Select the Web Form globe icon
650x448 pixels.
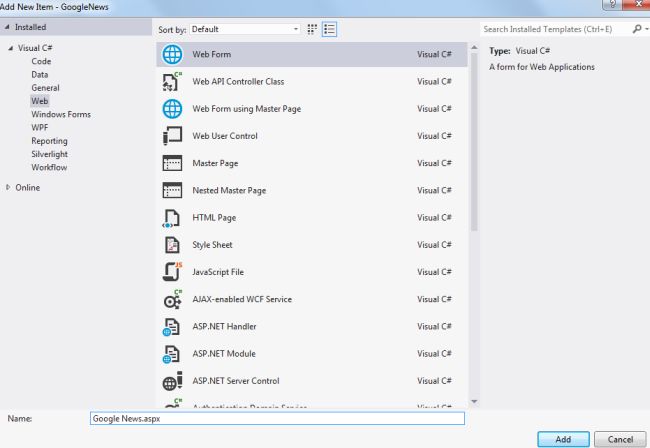172,54
